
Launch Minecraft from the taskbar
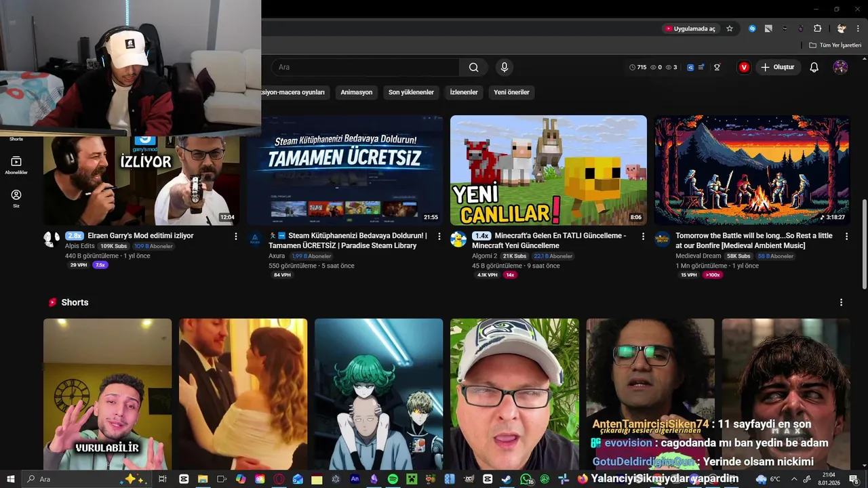pyautogui.click(x=412, y=479)
